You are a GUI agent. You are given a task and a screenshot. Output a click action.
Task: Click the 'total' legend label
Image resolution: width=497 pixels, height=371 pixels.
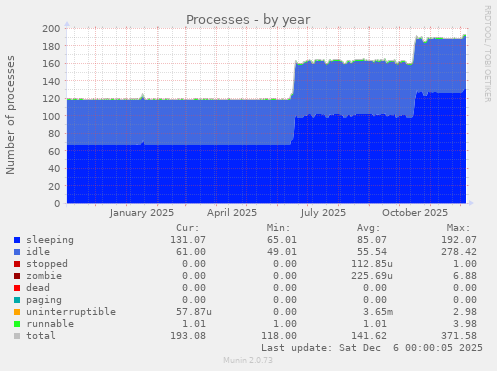[x=41, y=336]
